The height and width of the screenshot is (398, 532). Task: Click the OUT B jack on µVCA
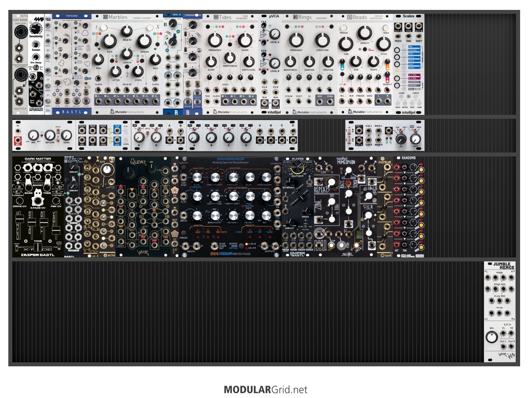[x=276, y=103]
